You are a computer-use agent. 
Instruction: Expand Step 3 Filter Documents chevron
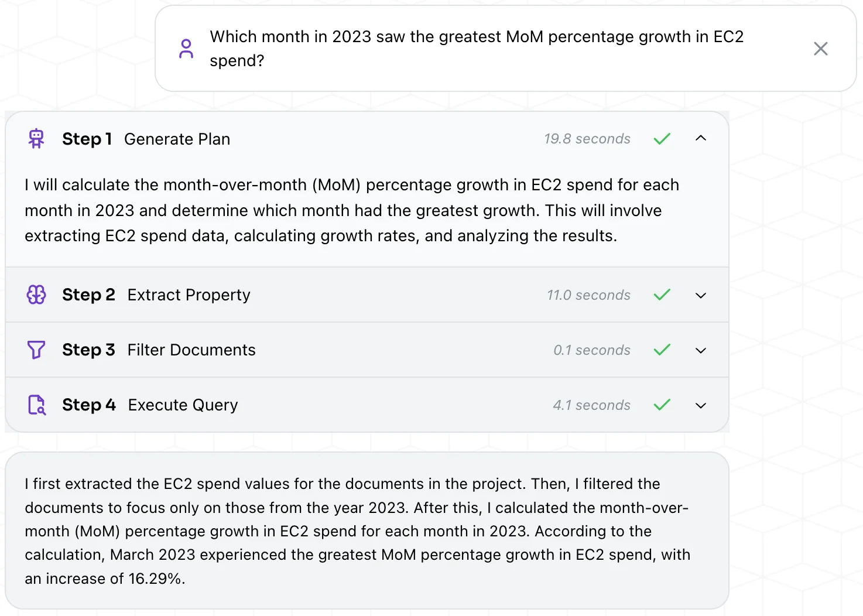click(x=701, y=350)
